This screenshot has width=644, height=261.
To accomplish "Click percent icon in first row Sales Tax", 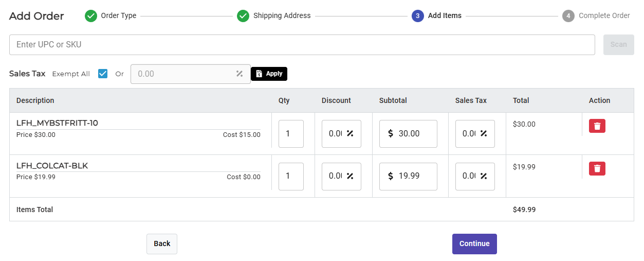I will click(484, 133).
